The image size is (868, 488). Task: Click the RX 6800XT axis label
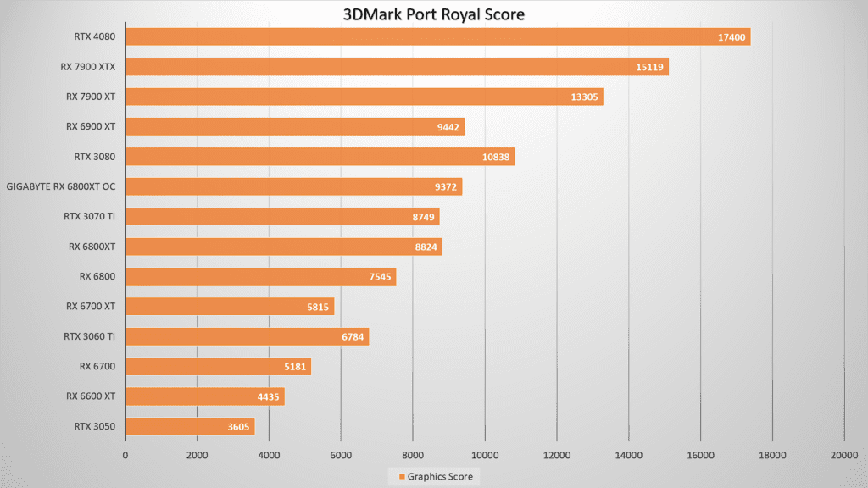coord(92,247)
